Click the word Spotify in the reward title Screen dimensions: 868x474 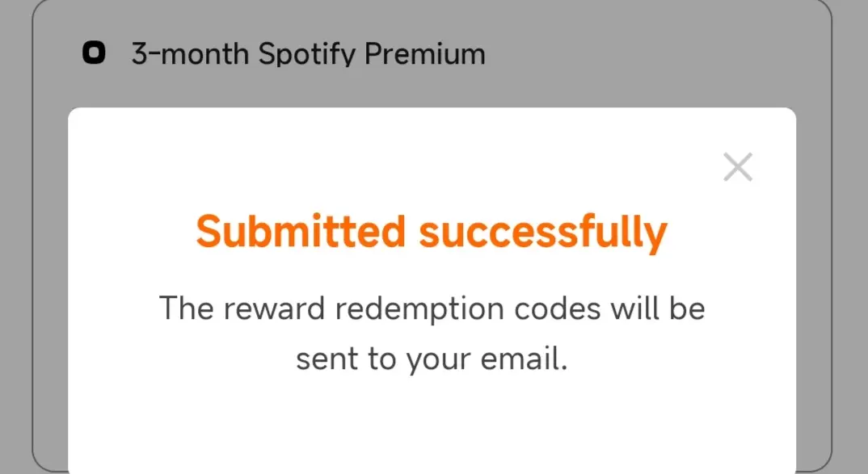pos(307,55)
